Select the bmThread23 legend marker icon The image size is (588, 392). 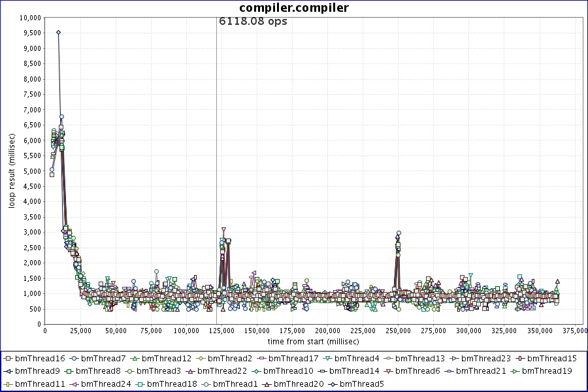pos(453,359)
